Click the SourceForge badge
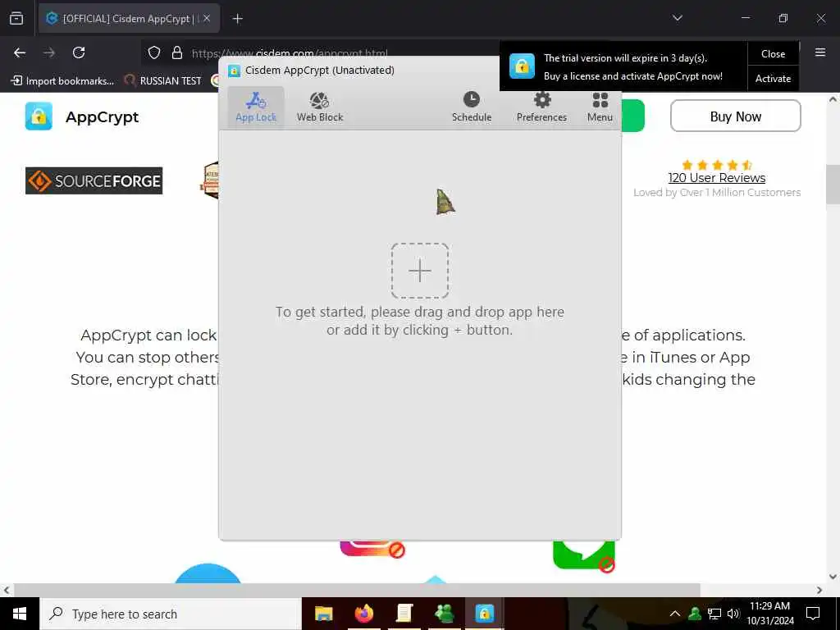Screen dimensions: 840x630 tap(94, 180)
